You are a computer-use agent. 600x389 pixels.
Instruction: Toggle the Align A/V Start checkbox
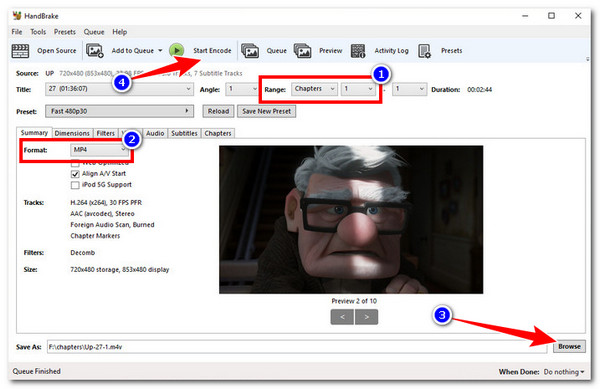(x=75, y=174)
